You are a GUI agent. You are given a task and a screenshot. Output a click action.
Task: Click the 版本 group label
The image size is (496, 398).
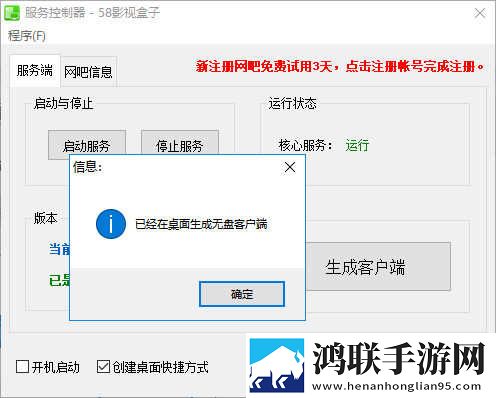(x=46, y=219)
